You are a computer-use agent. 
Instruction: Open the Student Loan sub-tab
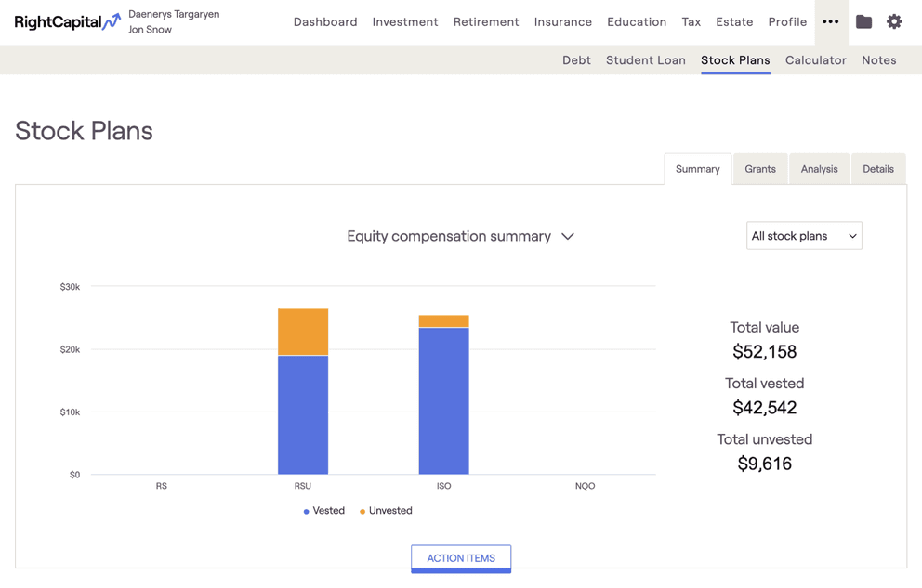click(x=645, y=59)
